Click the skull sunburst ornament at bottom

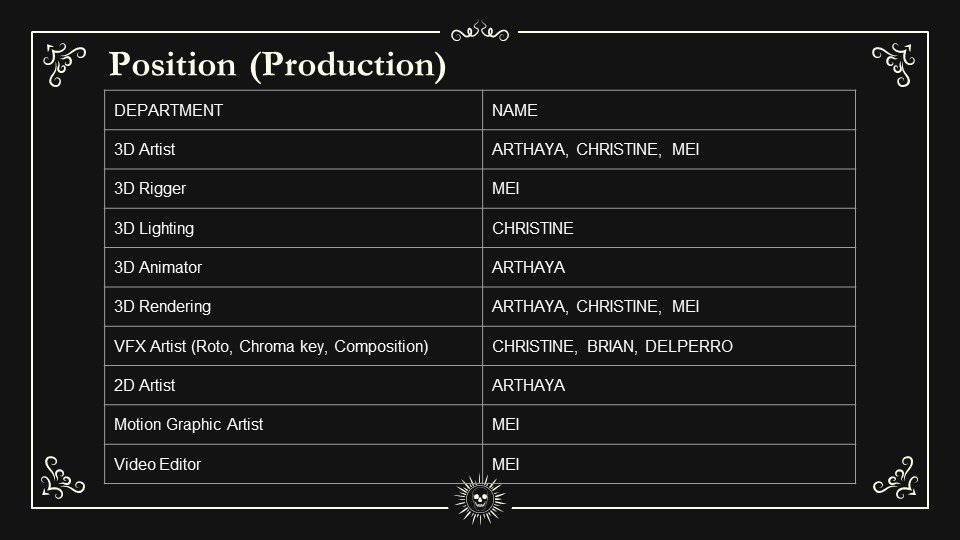(x=480, y=500)
